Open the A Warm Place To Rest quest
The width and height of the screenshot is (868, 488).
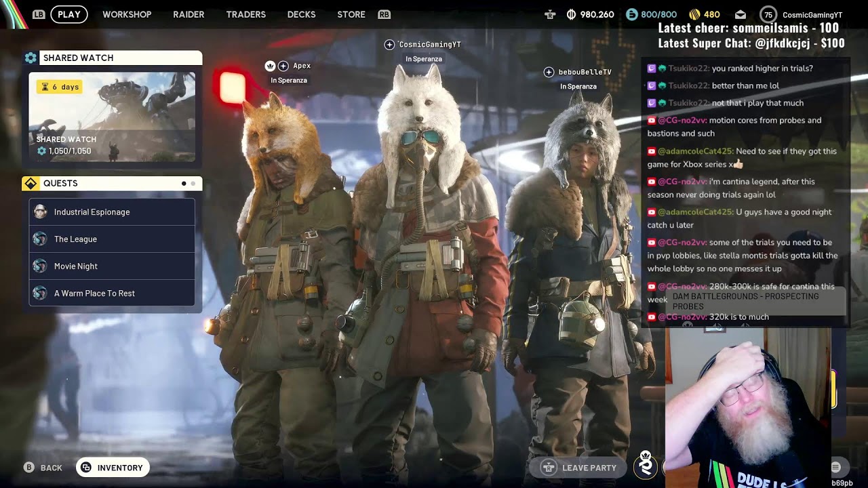tap(112, 293)
